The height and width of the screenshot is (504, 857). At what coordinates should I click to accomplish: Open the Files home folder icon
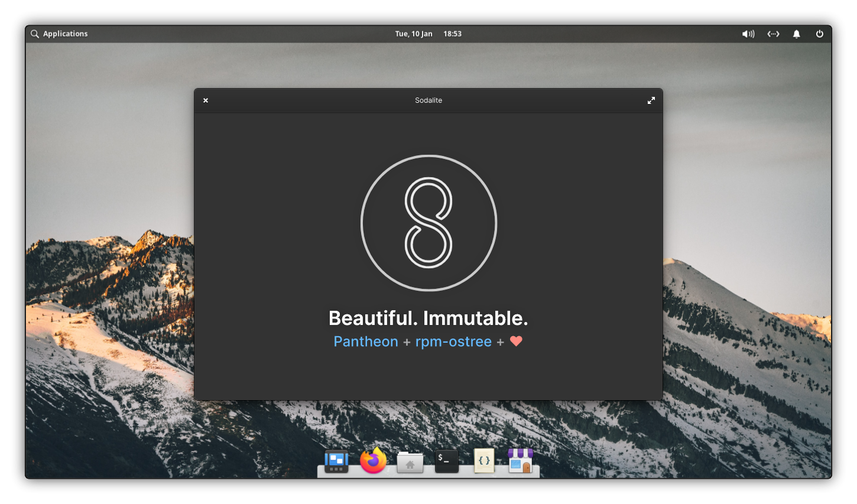410,462
